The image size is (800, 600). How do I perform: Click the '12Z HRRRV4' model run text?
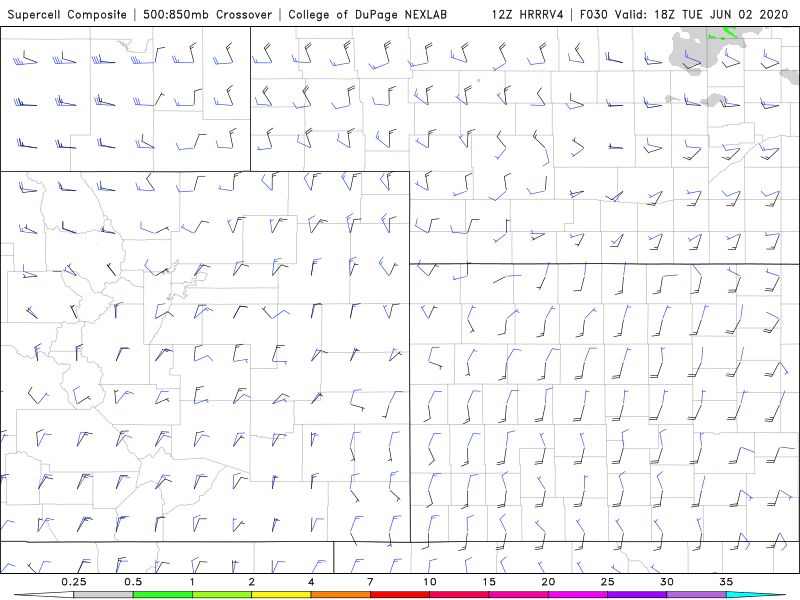point(528,14)
